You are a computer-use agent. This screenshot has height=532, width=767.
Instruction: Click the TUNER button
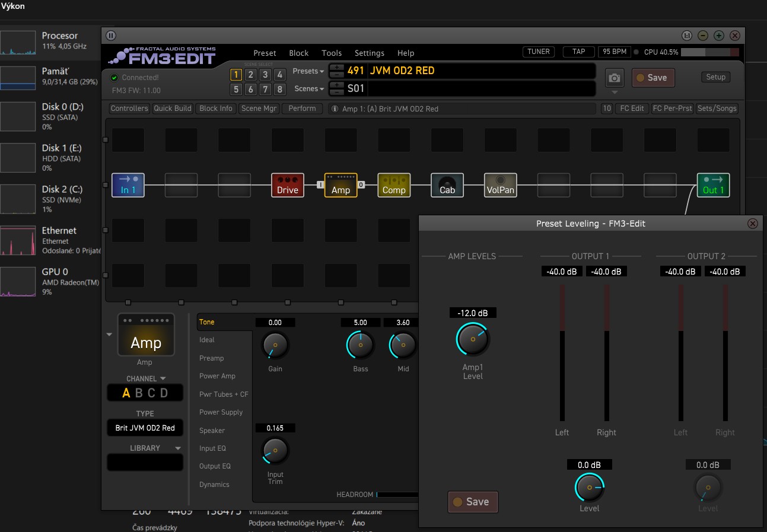(539, 52)
